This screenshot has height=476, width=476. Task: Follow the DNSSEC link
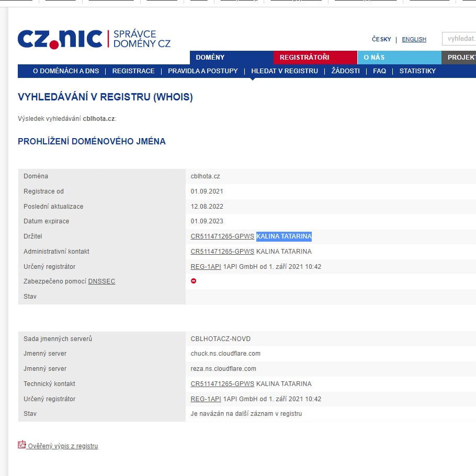[x=101, y=281]
